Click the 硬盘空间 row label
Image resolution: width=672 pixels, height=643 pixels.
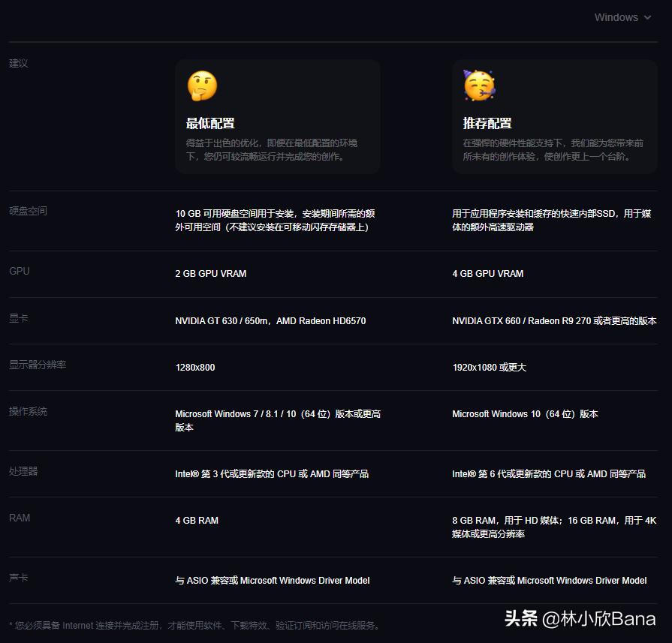pyautogui.click(x=28, y=211)
